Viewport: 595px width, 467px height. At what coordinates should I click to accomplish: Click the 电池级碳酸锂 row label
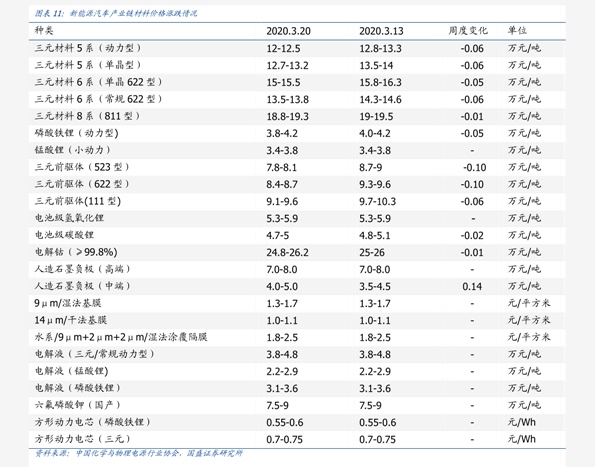click(x=64, y=235)
